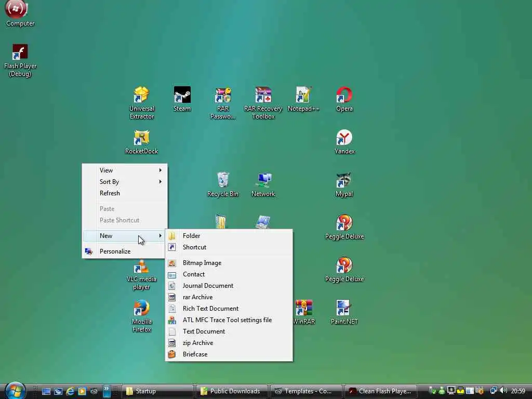532x399 pixels.
Task: Create a new Briefcase
Action: point(229,354)
